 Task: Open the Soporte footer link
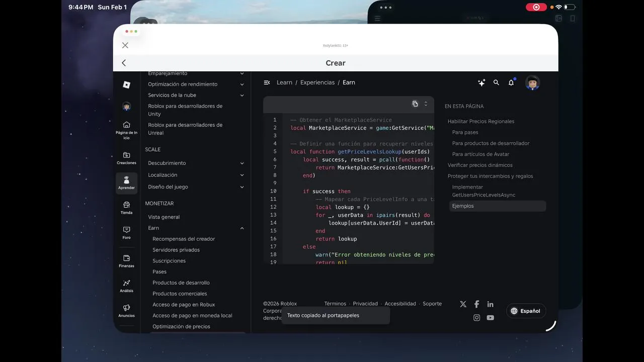[432, 304]
